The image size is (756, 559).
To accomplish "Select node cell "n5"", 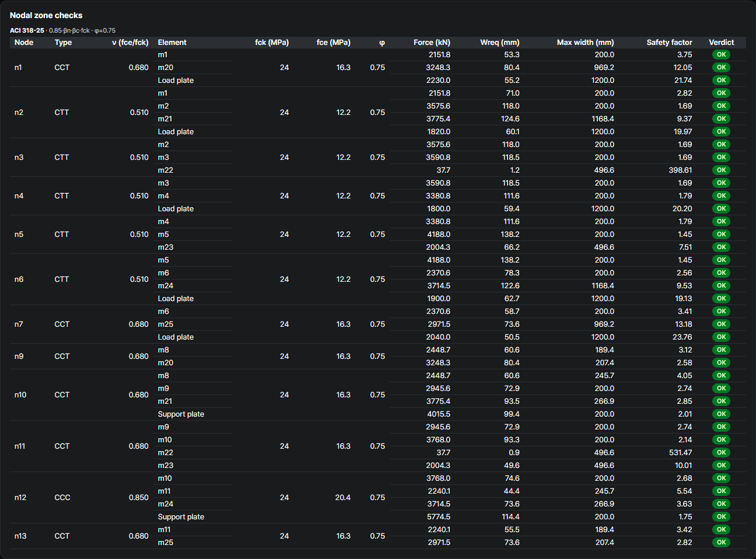I will pyautogui.click(x=19, y=235).
